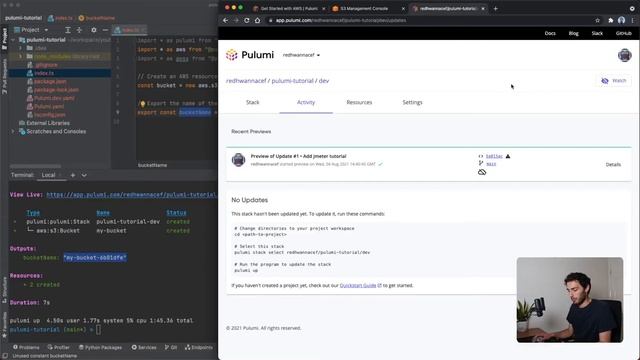Switch to the Stack tab
Image resolution: width=640 pixels, height=360 pixels.
(x=253, y=102)
